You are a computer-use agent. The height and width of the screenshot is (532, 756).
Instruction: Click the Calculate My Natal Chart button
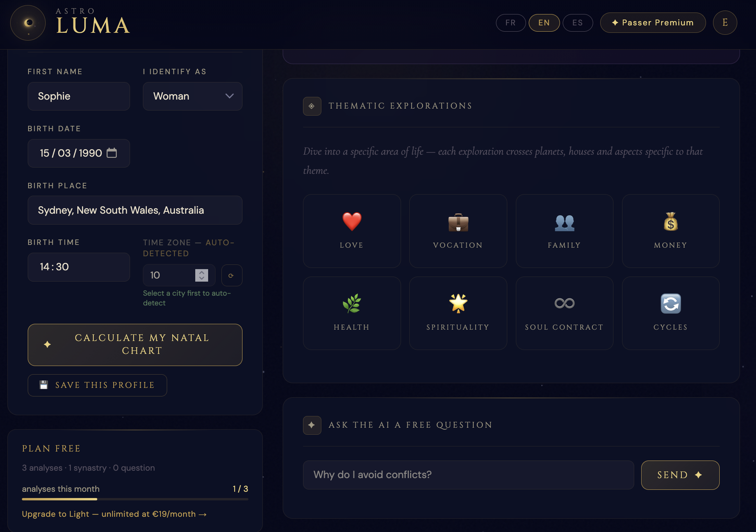(x=135, y=345)
